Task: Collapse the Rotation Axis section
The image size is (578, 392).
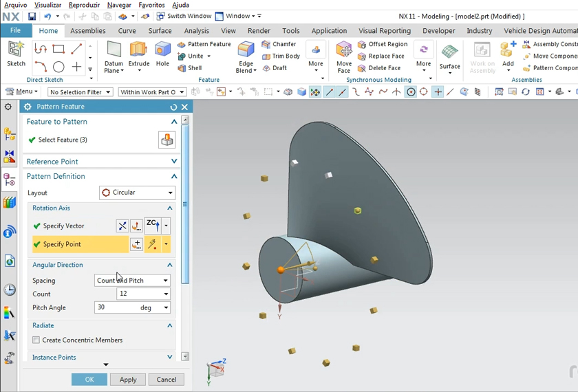Action: pos(169,208)
